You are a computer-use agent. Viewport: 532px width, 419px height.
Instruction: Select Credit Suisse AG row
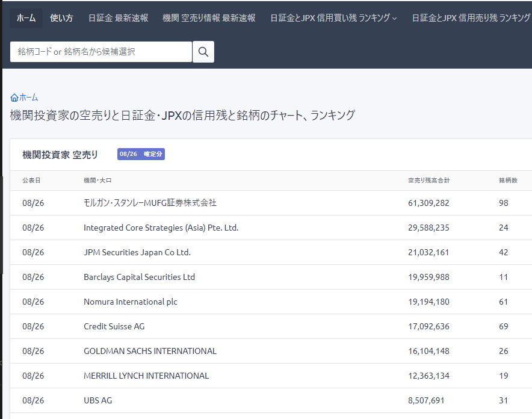pos(114,326)
